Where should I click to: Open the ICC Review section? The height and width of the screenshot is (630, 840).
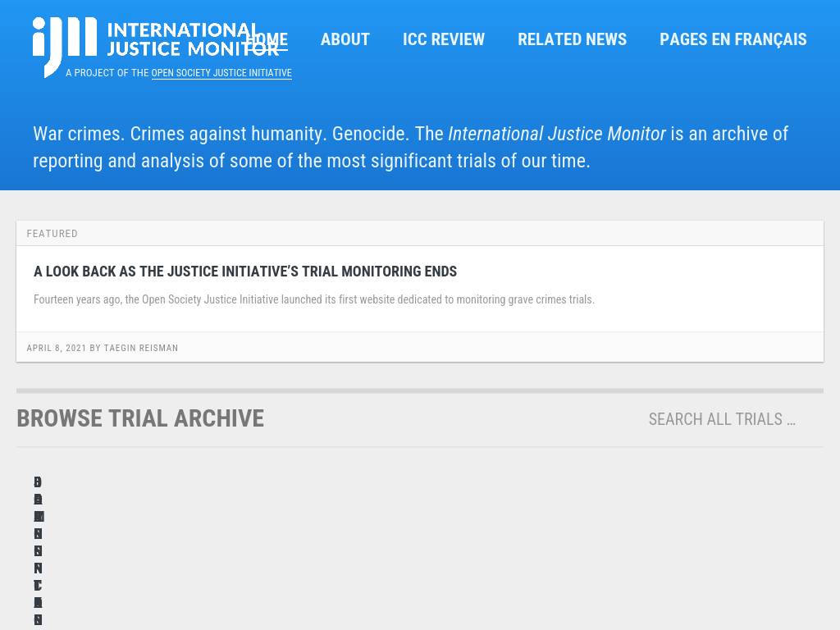tap(444, 39)
